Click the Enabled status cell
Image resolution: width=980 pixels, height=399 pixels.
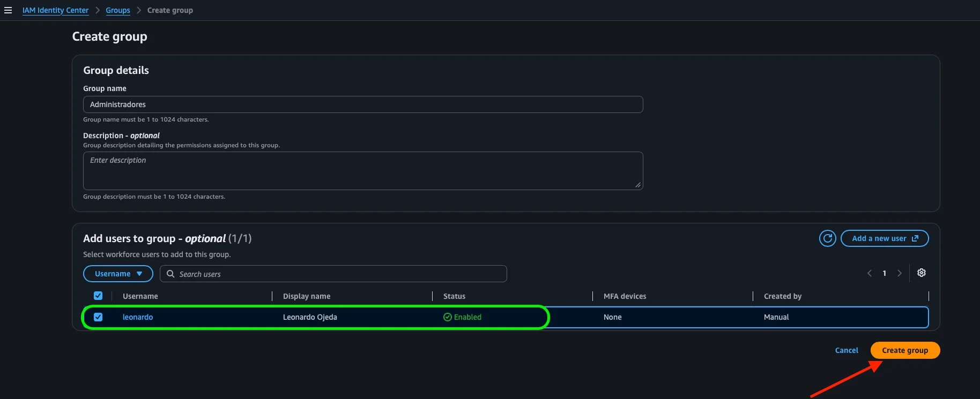[462, 317]
